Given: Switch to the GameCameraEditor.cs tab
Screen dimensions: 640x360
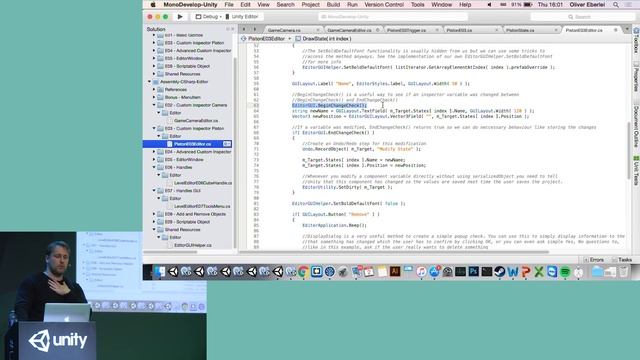Looking at the screenshot, I should 349,30.
